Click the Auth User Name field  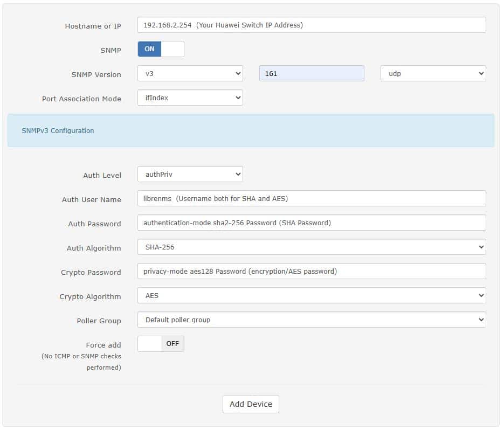312,198
